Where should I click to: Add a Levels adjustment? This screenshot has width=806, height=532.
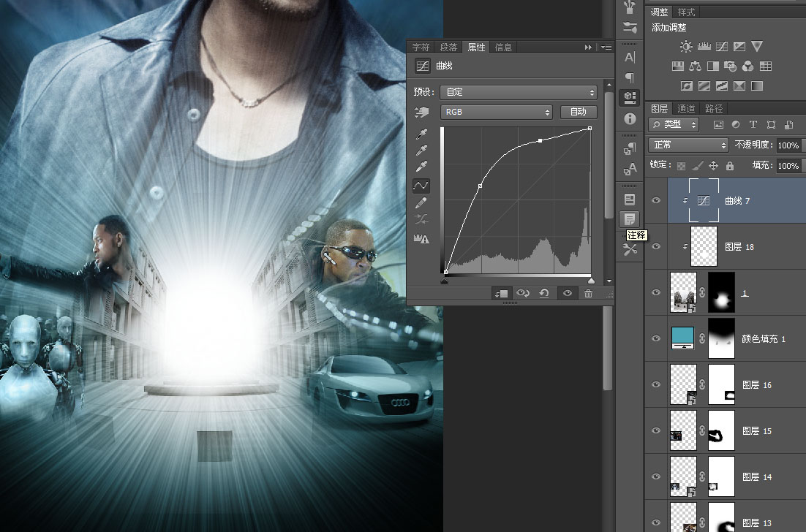[x=704, y=47]
